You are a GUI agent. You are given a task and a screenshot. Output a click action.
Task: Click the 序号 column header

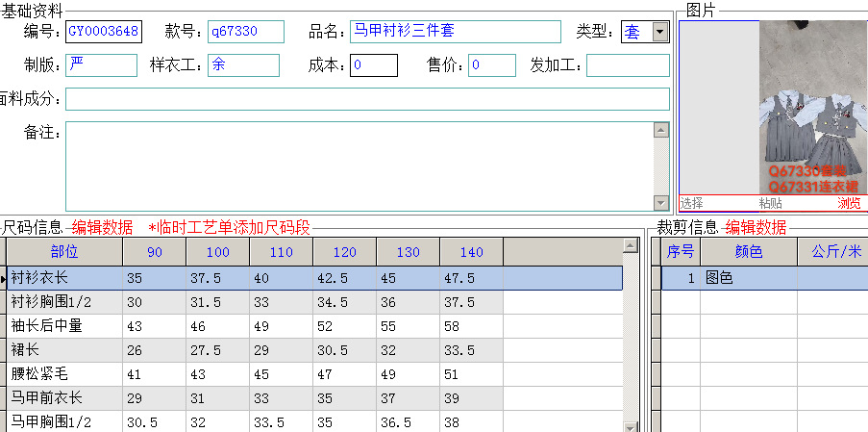(x=681, y=252)
